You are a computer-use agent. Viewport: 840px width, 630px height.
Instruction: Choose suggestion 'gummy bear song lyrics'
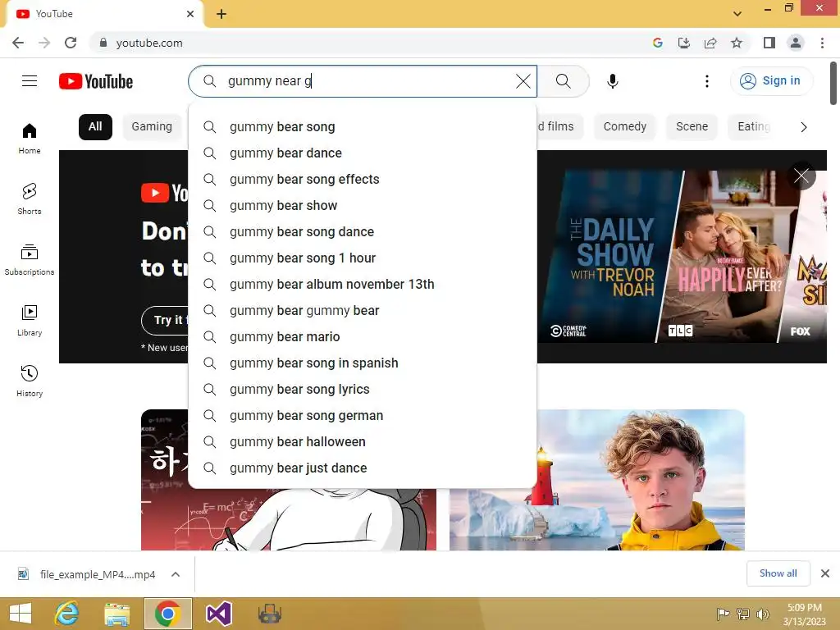coord(363,390)
